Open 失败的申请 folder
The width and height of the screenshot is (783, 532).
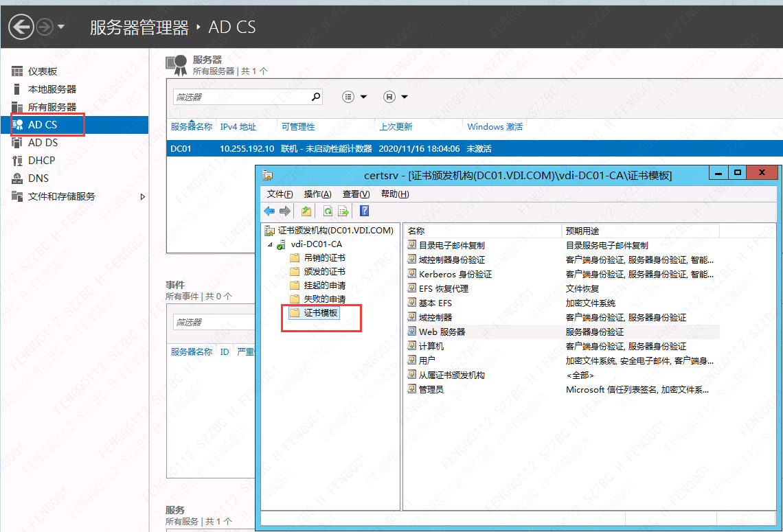(325, 299)
